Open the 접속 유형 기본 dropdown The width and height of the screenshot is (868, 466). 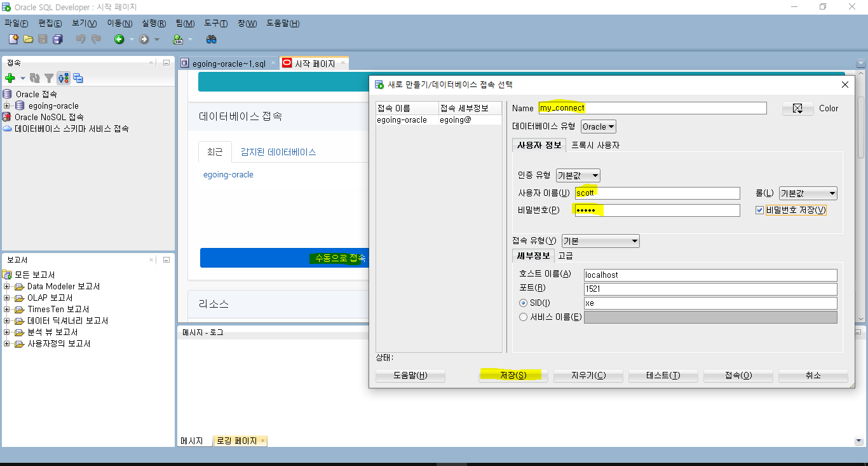tap(600, 242)
